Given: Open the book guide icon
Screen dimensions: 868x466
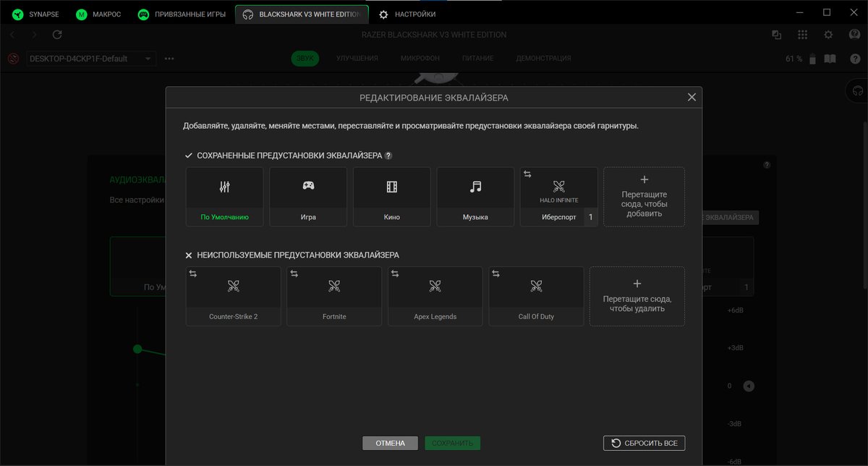Looking at the screenshot, I should tap(830, 59).
